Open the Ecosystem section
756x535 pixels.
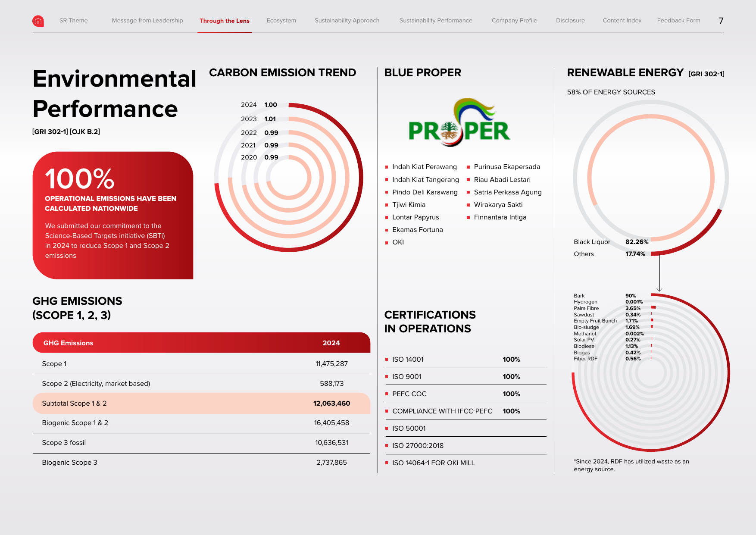pyautogui.click(x=281, y=20)
